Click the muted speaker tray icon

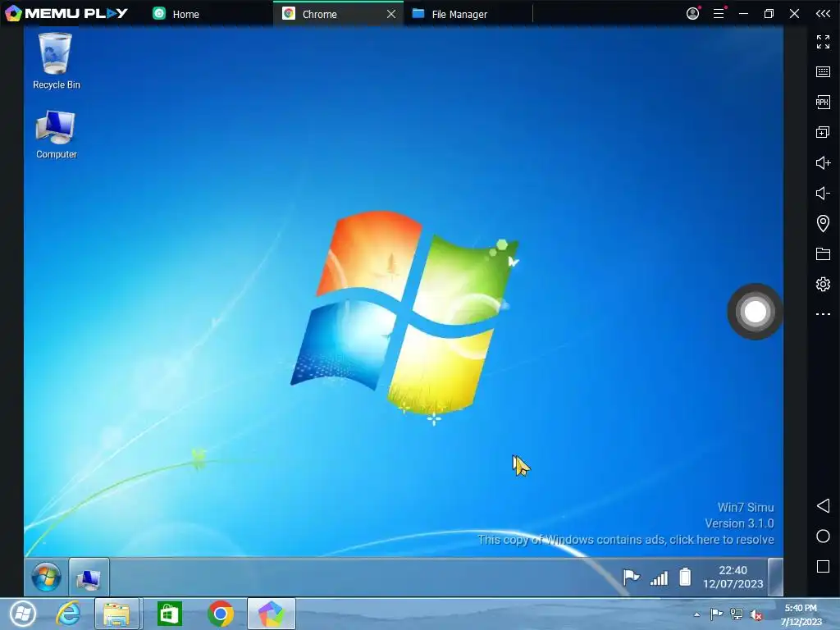point(756,614)
